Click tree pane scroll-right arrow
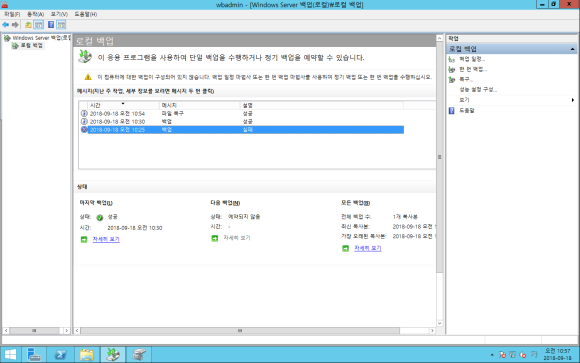 (x=66, y=330)
